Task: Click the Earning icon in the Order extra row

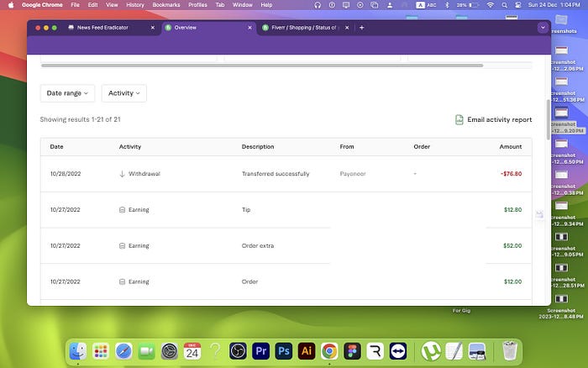Action: click(122, 245)
